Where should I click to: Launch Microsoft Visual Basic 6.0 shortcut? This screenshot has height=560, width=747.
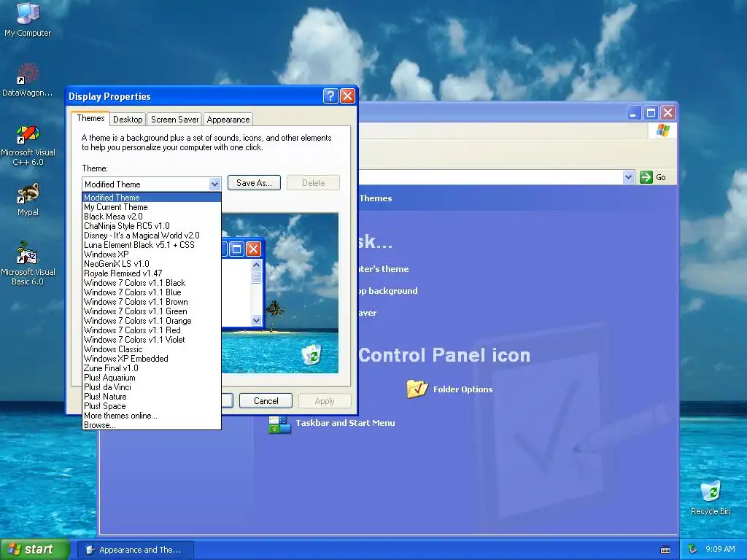(28, 263)
